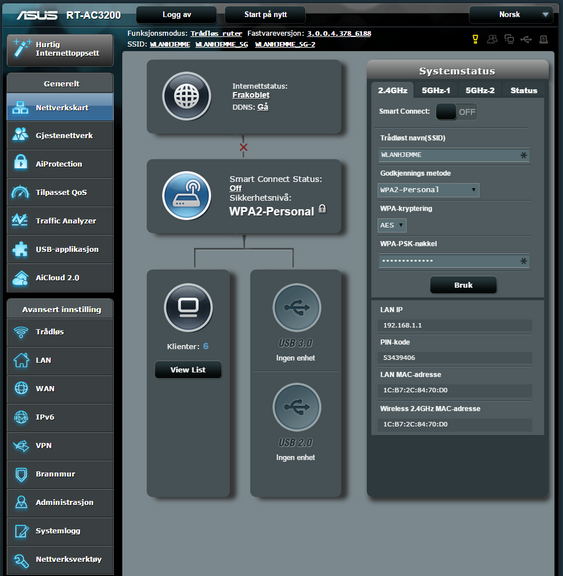
Task: Open Tilpasset QoS settings
Action: [x=60, y=192]
